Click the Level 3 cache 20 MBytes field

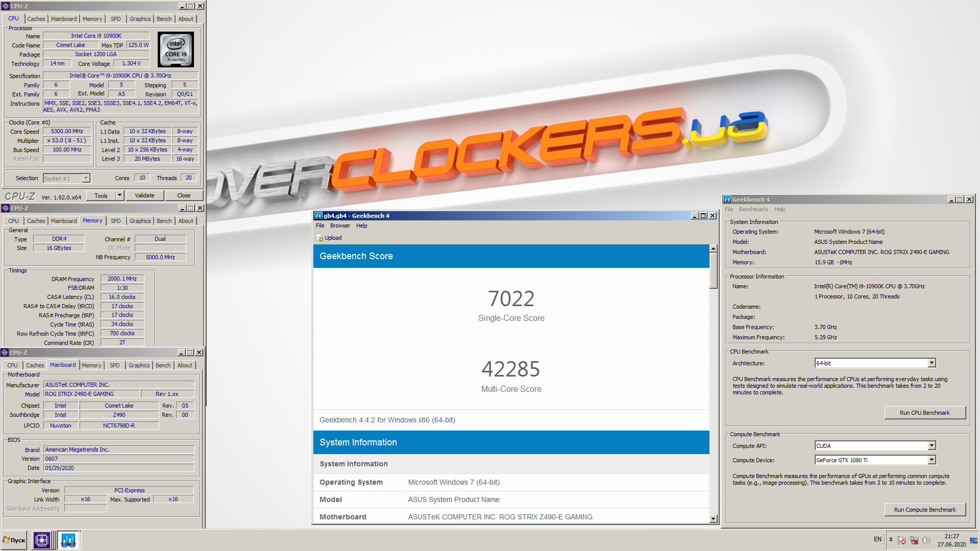click(x=147, y=159)
